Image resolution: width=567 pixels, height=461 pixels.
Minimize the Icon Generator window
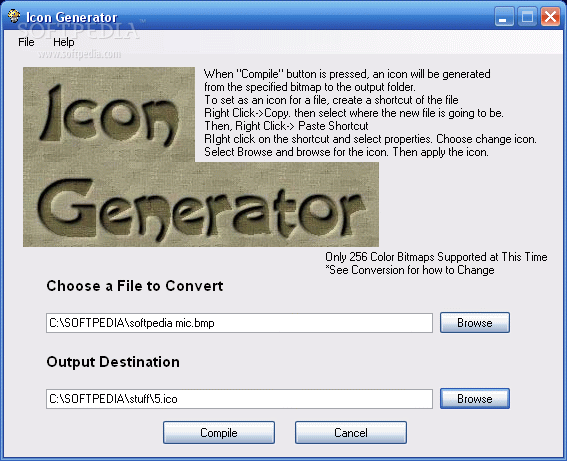[x=504, y=17]
